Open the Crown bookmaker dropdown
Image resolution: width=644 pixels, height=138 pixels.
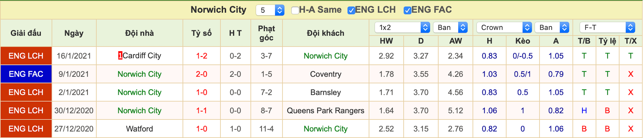click(504, 27)
